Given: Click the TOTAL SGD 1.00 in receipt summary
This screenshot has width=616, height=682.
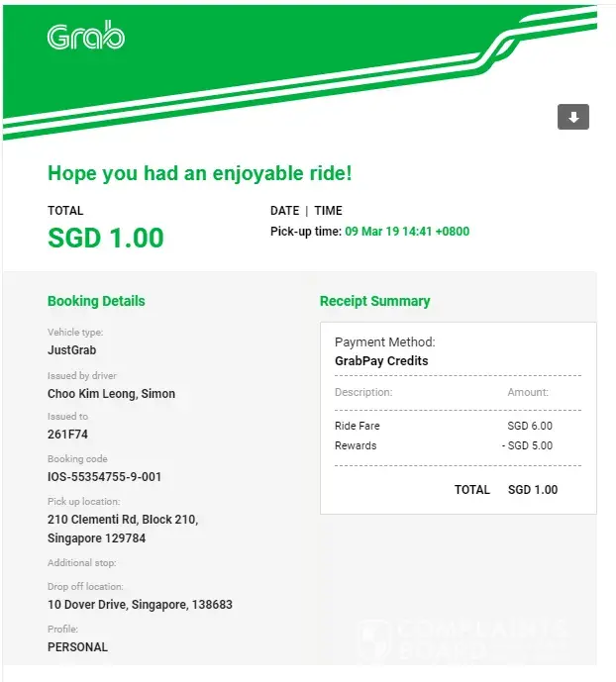Looking at the screenshot, I should point(532,489).
